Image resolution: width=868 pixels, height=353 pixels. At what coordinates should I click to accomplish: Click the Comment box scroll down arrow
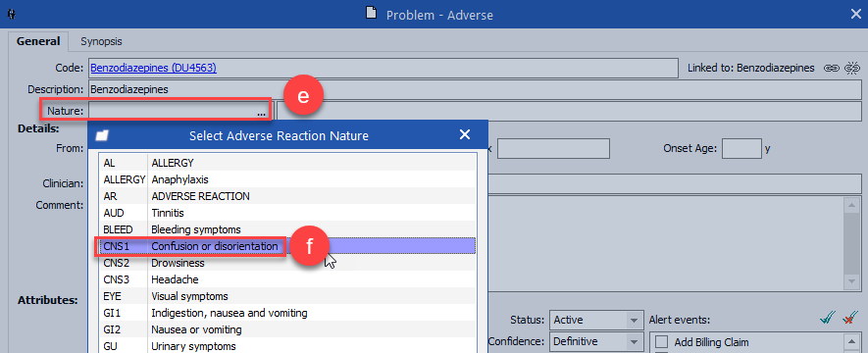[x=851, y=281]
